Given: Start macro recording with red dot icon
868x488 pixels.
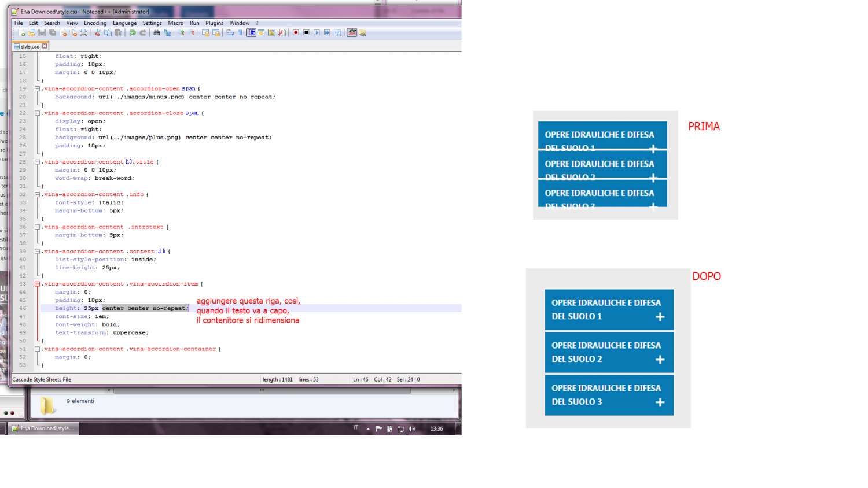Looking at the screenshot, I should 296,33.
